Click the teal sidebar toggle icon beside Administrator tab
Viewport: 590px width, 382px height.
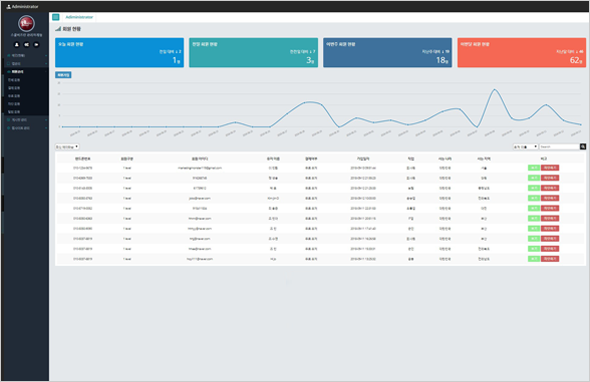56,17
